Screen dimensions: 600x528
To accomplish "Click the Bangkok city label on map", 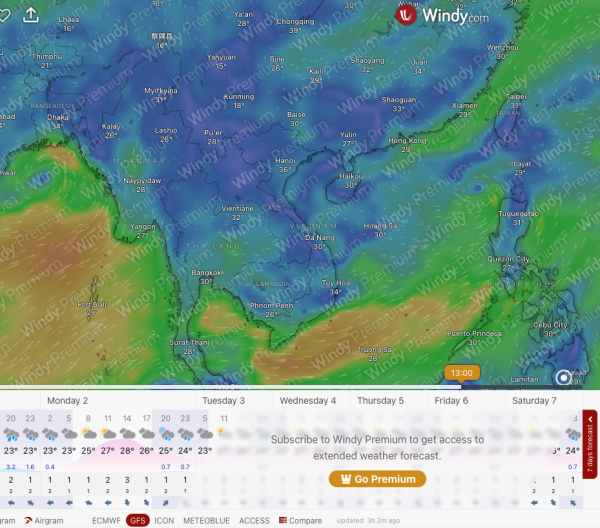I will coord(206,273).
